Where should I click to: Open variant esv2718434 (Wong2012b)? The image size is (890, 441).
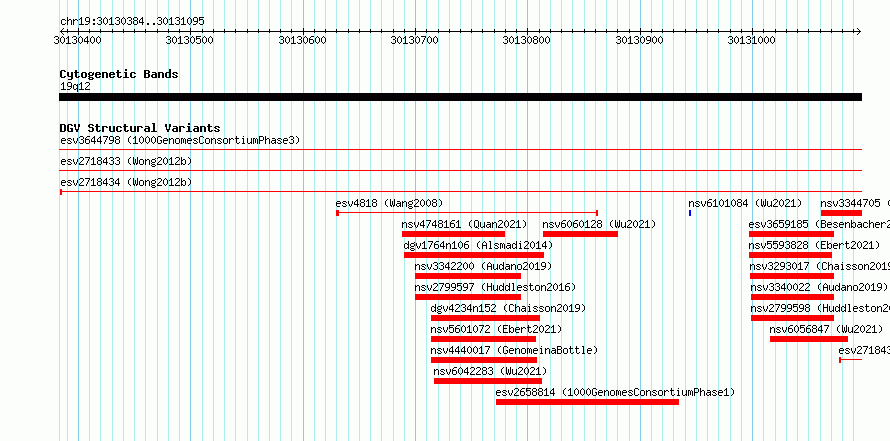click(126, 183)
